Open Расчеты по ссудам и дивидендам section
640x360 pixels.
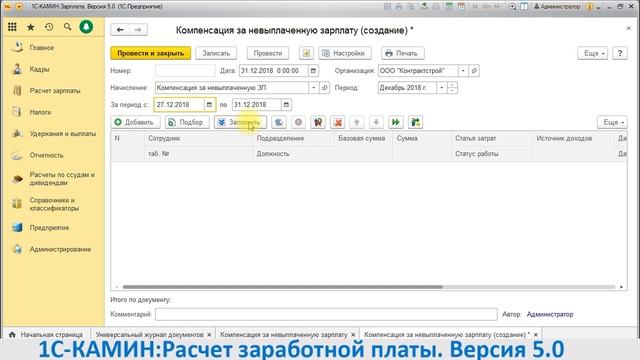pos(62,179)
